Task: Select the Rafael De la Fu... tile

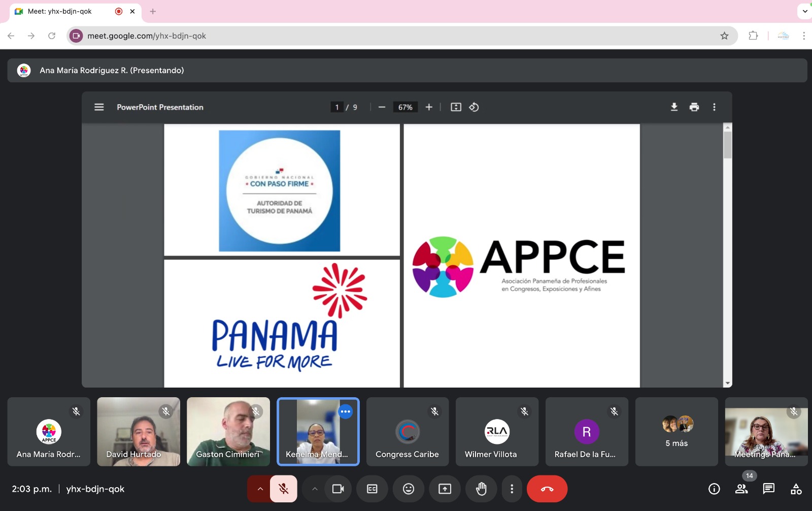Action: [587, 432]
